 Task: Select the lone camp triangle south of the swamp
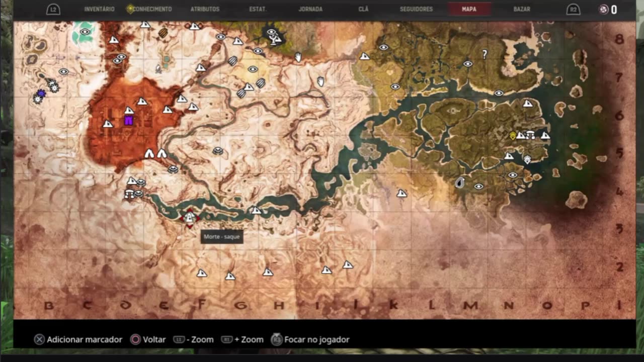[401, 193]
